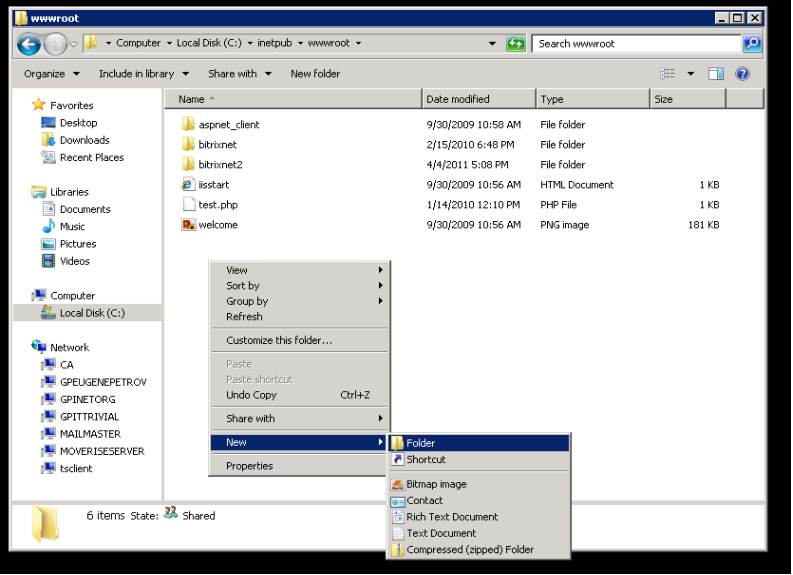The width and height of the screenshot is (793, 575).
Task: Click the Libraries icon in the sidebar
Action: click(x=38, y=192)
